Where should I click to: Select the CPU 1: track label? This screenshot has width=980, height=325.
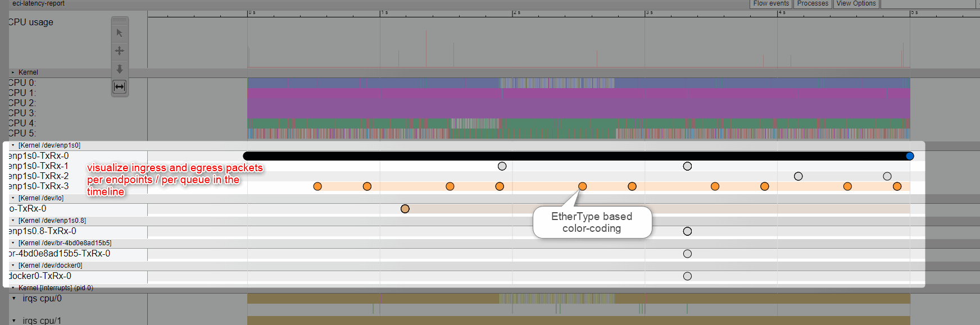(x=22, y=93)
